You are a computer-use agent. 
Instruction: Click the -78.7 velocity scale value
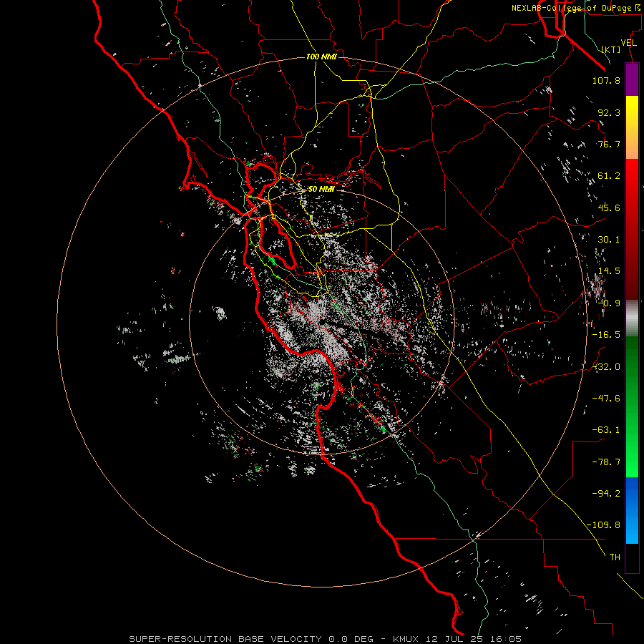click(606, 462)
